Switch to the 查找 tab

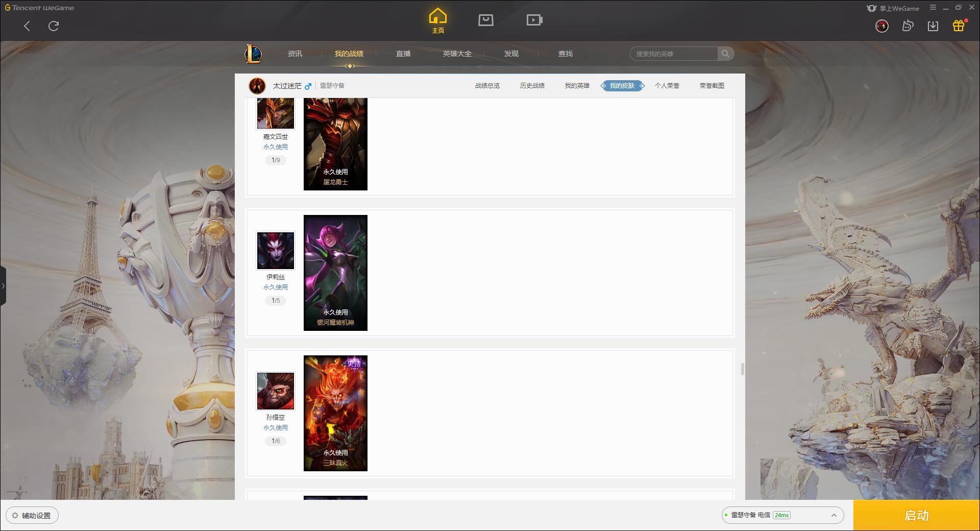click(566, 54)
